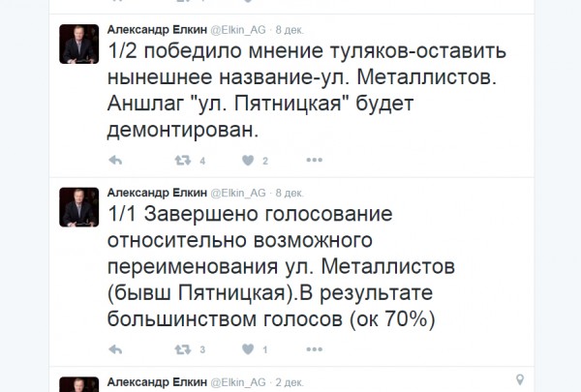Viewport: 581px width, 392px height.
Task: Open author avatar on the 1/2 tweet
Action: point(77,44)
